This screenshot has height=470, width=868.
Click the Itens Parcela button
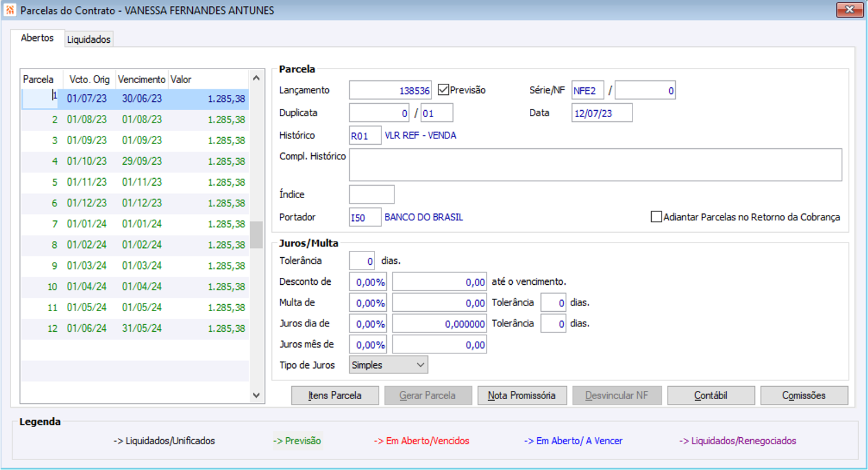pyautogui.click(x=335, y=396)
